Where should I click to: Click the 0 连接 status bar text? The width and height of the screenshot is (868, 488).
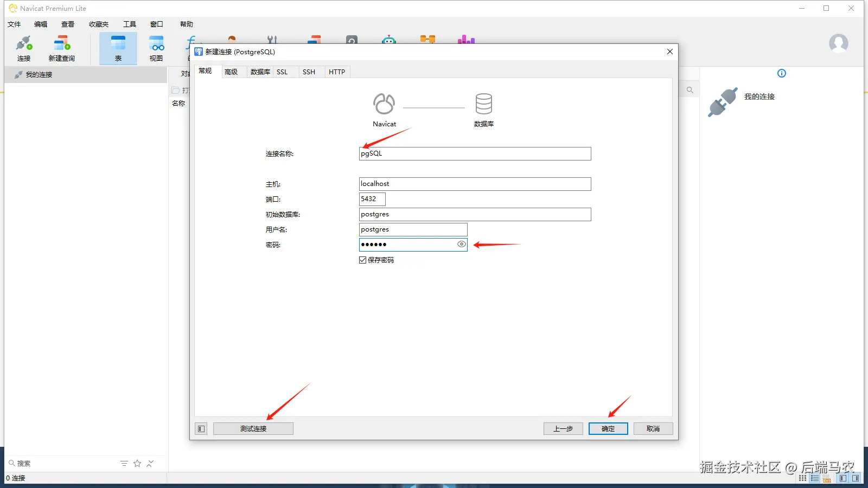click(16, 478)
